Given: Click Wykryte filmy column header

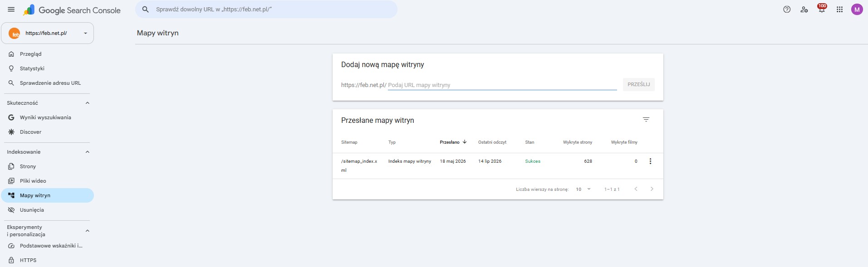Looking at the screenshot, I should pyautogui.click(x=624, y=142).
